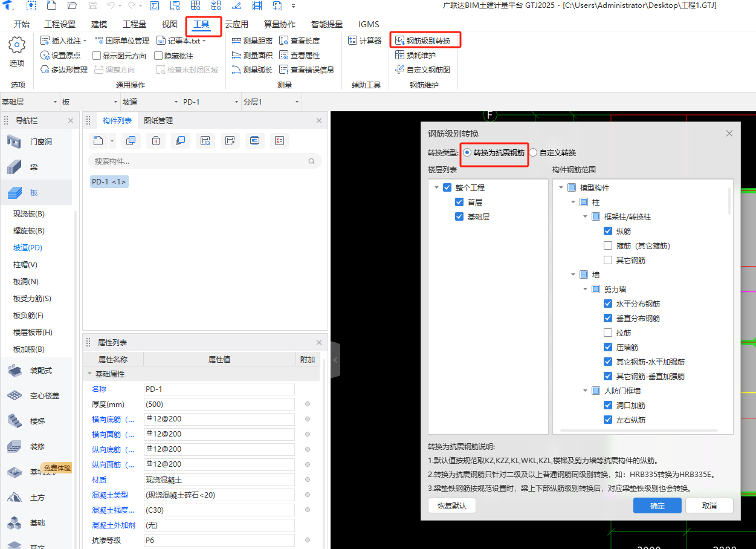This screenshot has height=549, width=756.
Task: Toggle 隐藏批注 checkbox
Action: tap(159, 56)
